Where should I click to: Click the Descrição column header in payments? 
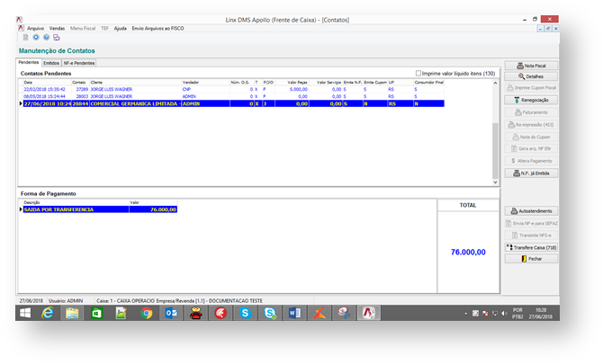76,202
